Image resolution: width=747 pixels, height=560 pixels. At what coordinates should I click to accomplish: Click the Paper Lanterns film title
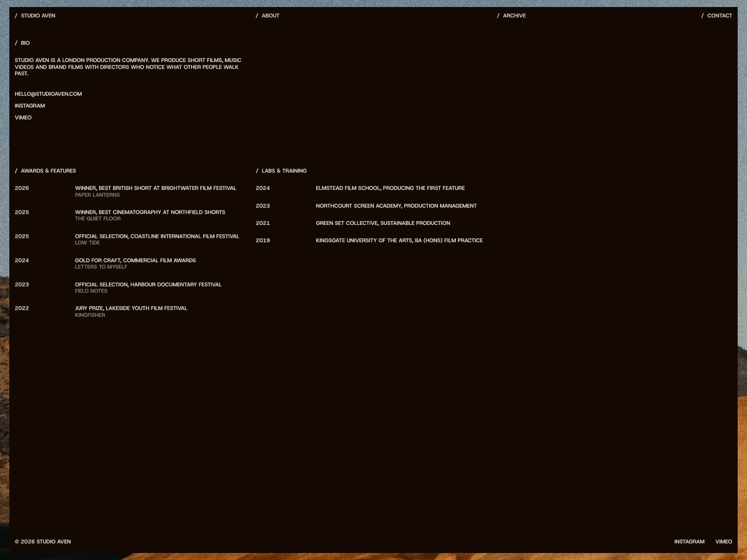coord(97,195)
